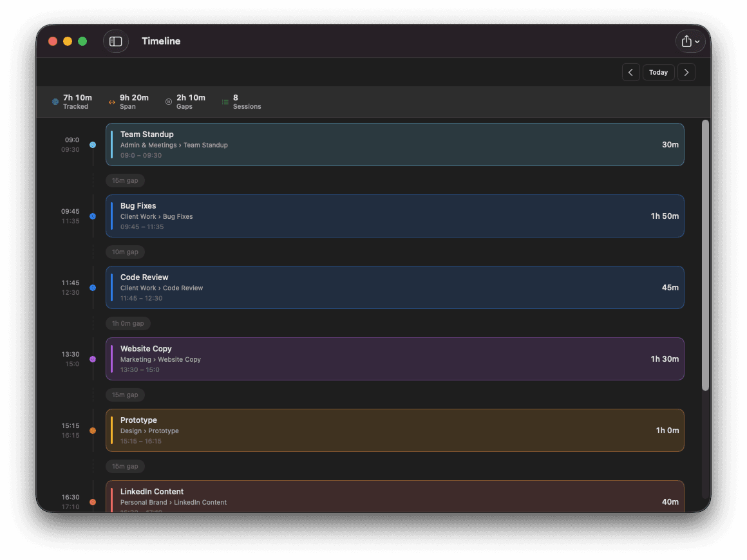Open the Share panel icon

pos(686,41)
